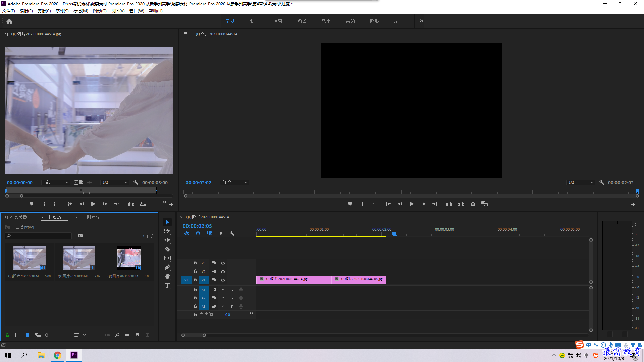The image size is (644, 362).
Task: Select the Slip tool
Action: tap(167, 258)
